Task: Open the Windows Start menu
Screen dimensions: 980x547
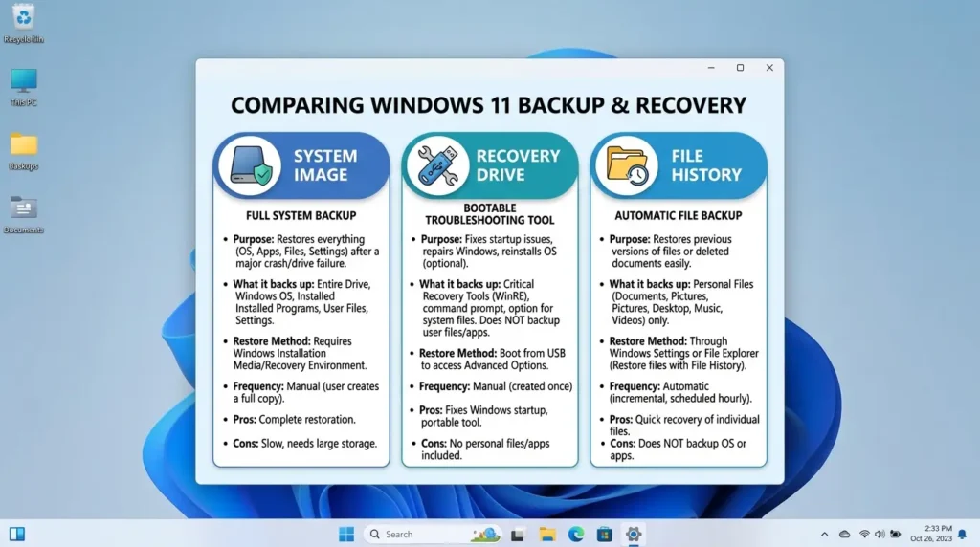Action: point(346,534)
